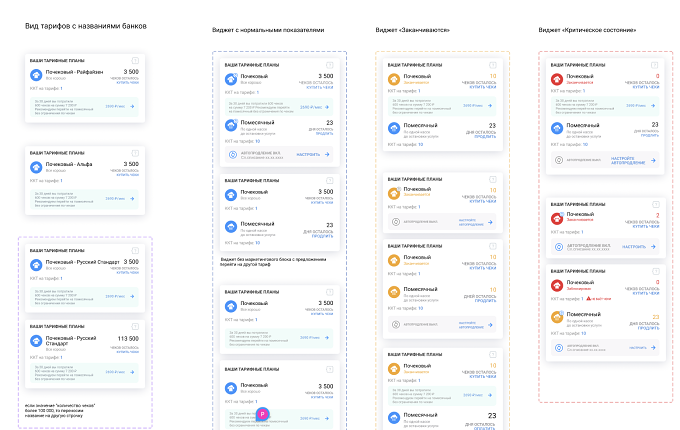Select the red Почековый icon in the top critical-state widget
Image resolution: width=680 pixels, height=430 pixels.
[x=557, y=79]
